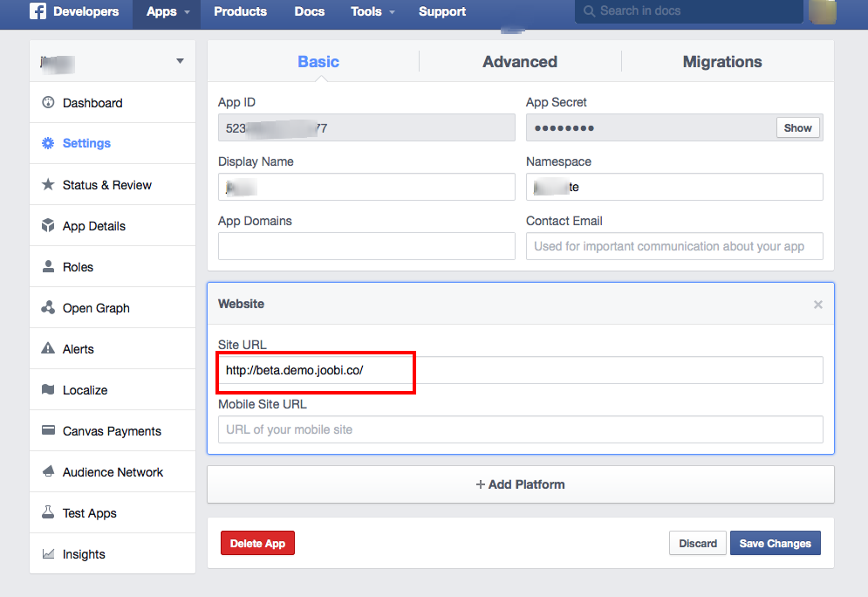The width and height of the screenshot is (868, 597).
Task: Open Insights in the sidebar
Action: [x=113, y=553]
